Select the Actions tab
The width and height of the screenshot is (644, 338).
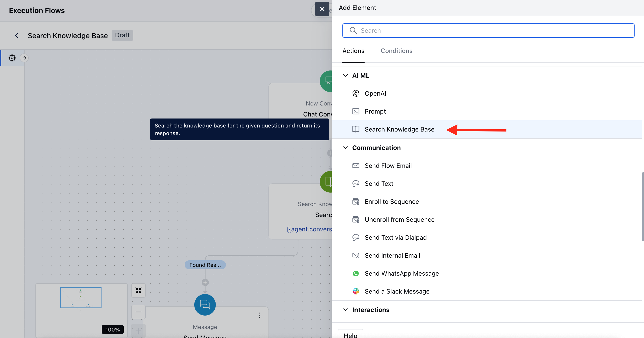(x=353, y=51)
